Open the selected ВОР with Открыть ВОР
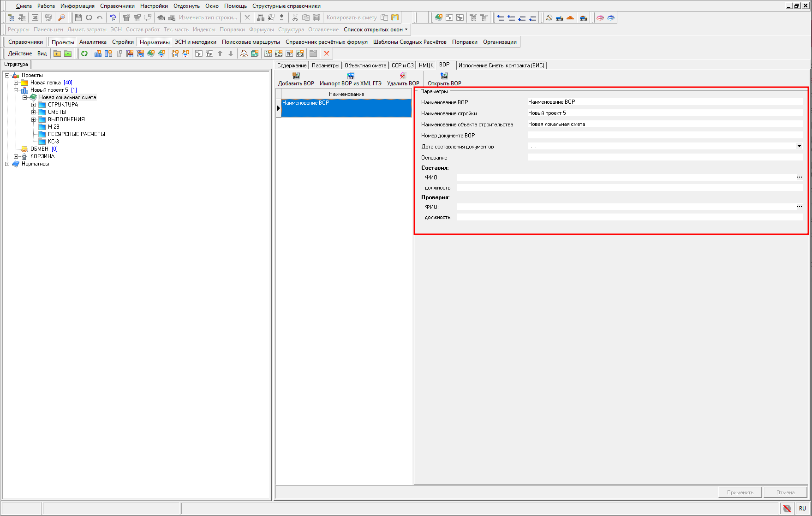Viewport: 812px width, 516px height. [x=444, y=79]
